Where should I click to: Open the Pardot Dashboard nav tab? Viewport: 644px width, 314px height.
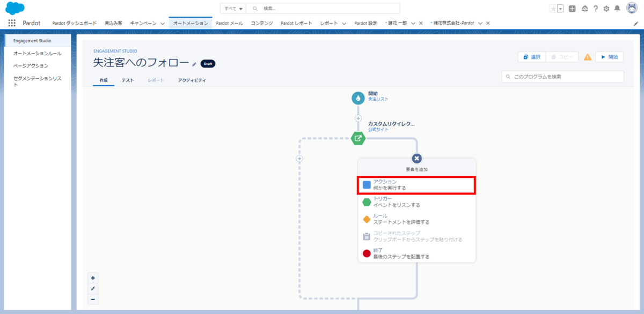pos(75,24)
